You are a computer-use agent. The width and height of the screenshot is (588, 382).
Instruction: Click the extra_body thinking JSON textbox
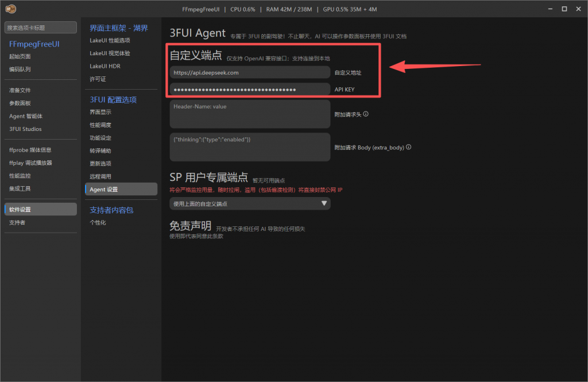pyautogui.click(x=250, y=147)
